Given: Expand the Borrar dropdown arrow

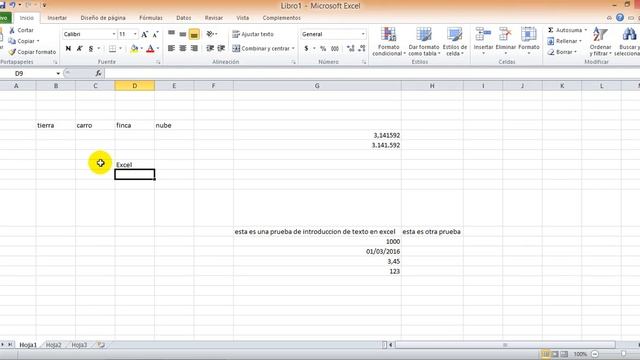Looking at the screenshot, I should [575, 52].
